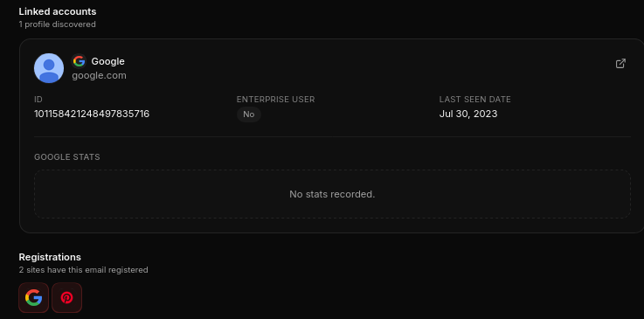Select the Google registration site icon
The width and height of the screenshot is (644, 319).
tap(34, 298)
